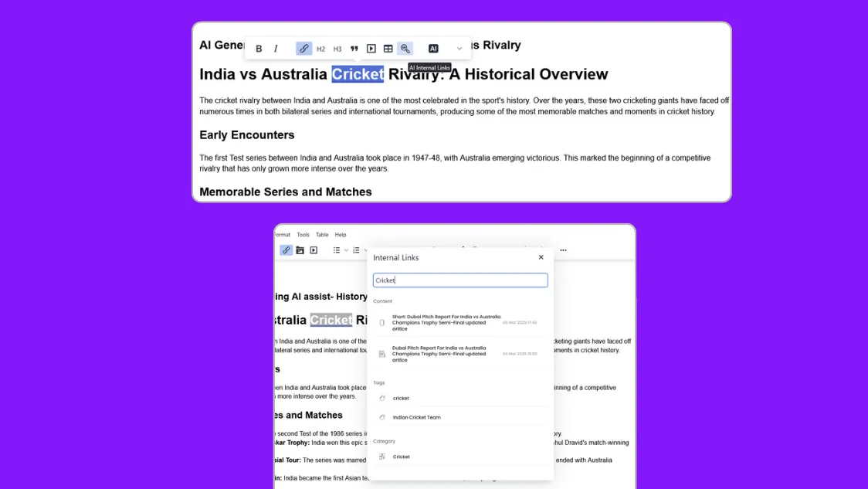This screenshot has height=489, width=868.
Task: Insert a table from floating toolbar
Action: (388, 49)
